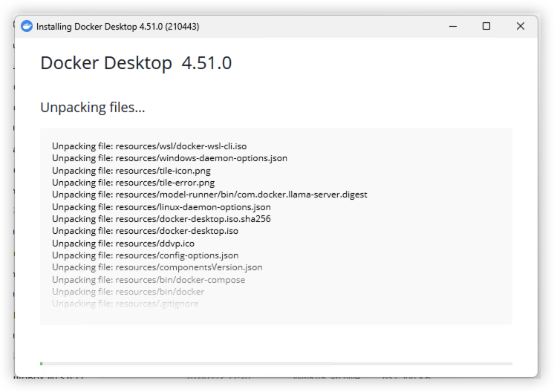554x392 pixels.
Task: Select the docker-desktop.iso.sha256 log line
Action: point(161,219)
